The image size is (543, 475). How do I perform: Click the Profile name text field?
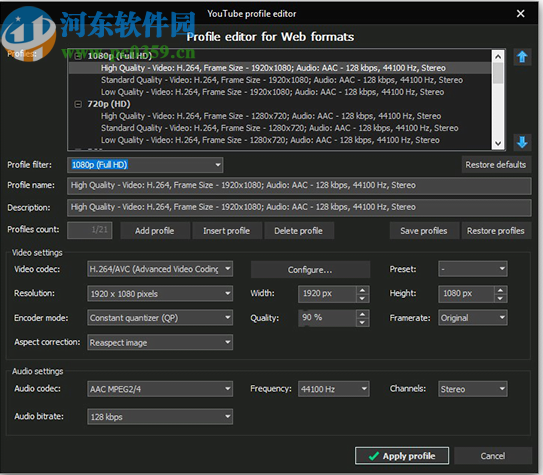click(x=299, y=186)
